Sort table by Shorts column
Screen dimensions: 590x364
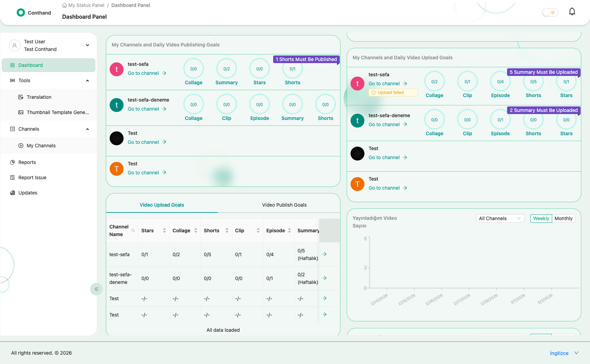(227, 231)
